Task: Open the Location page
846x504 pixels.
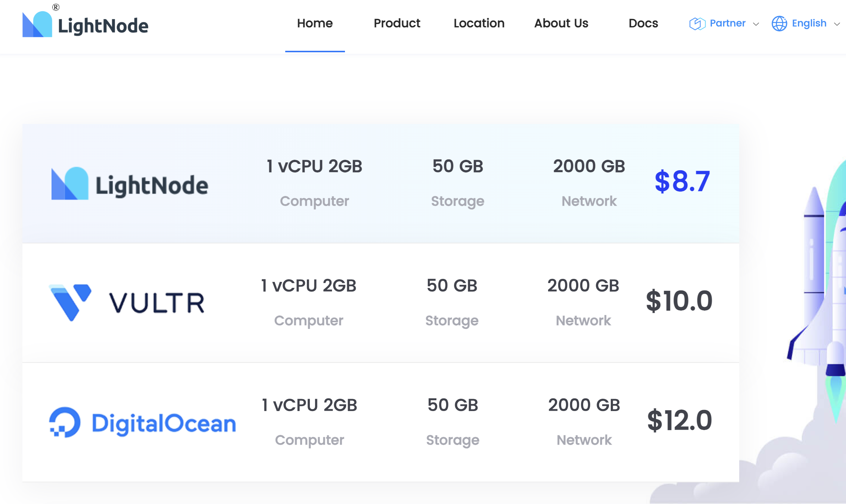Action: pos(479,23)
